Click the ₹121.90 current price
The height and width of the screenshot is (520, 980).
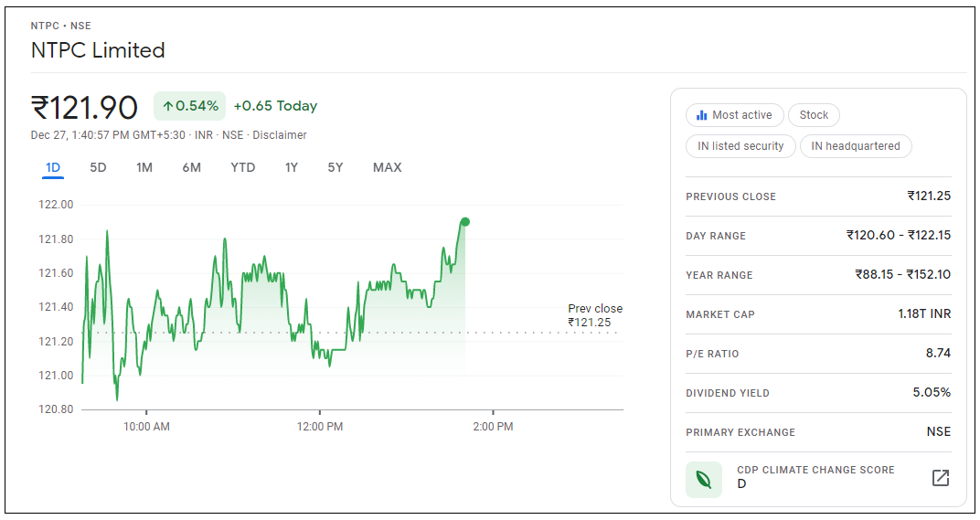[x=84, y=108]
